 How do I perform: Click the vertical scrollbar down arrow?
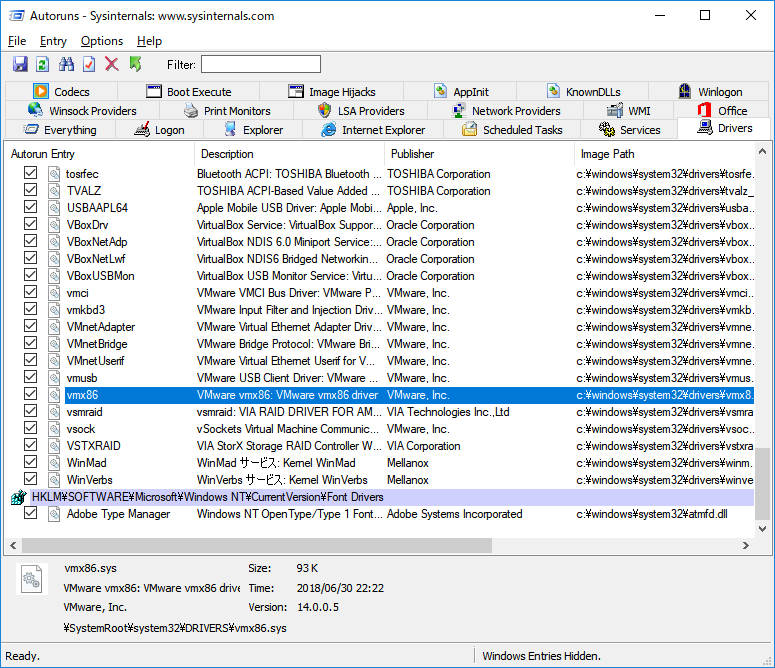[x=762, y=529]
